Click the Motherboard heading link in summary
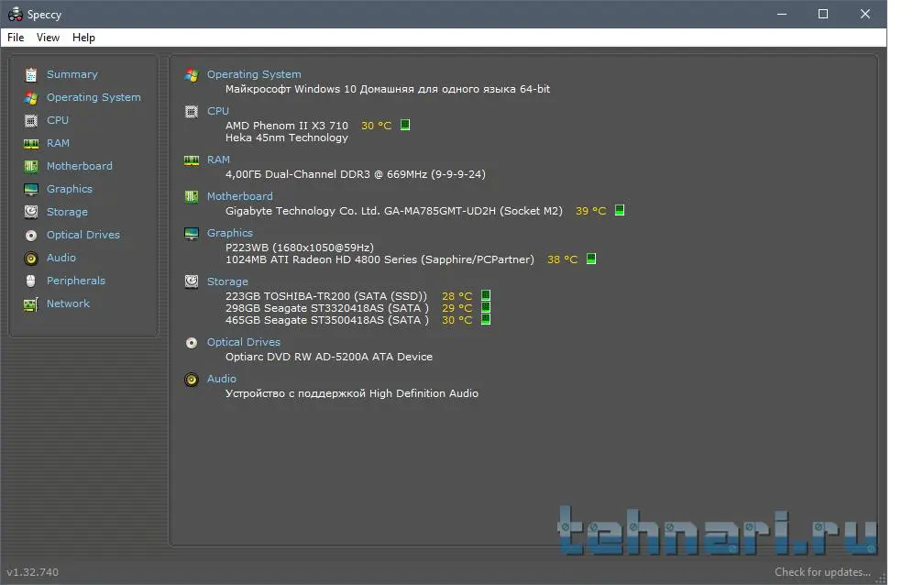This screenshot has width=924, height=585. (240, 196)
